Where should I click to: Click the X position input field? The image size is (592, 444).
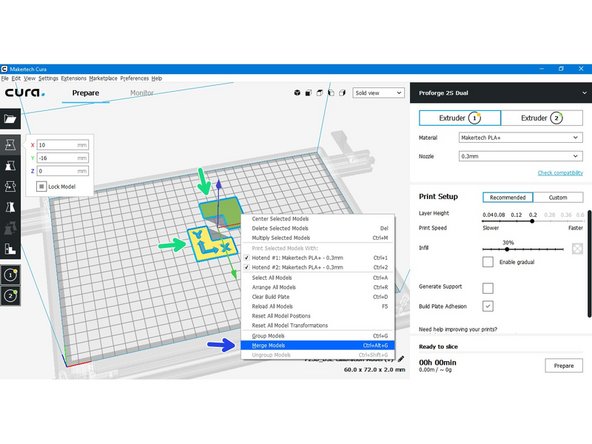pos(63,145)
